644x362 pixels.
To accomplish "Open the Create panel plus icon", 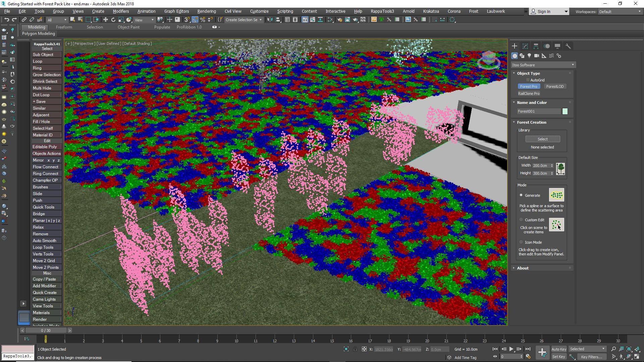I will coord(514,46).
